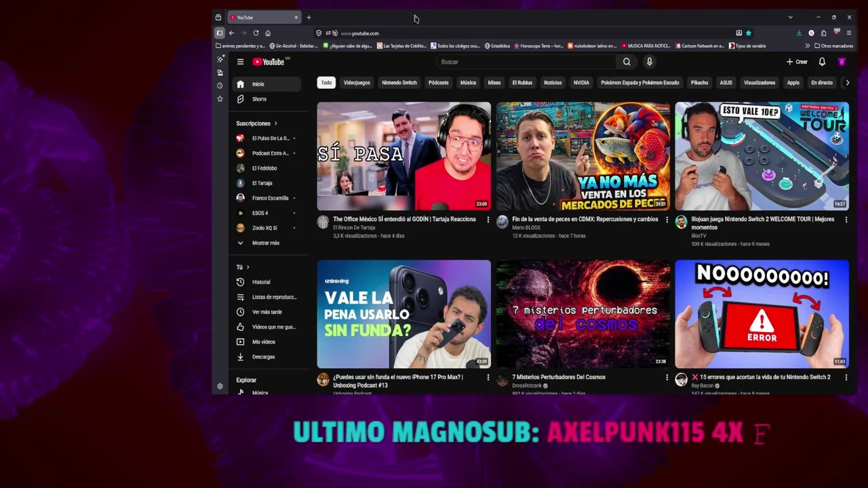Open El Fedelobo channel

click(266, 168)
